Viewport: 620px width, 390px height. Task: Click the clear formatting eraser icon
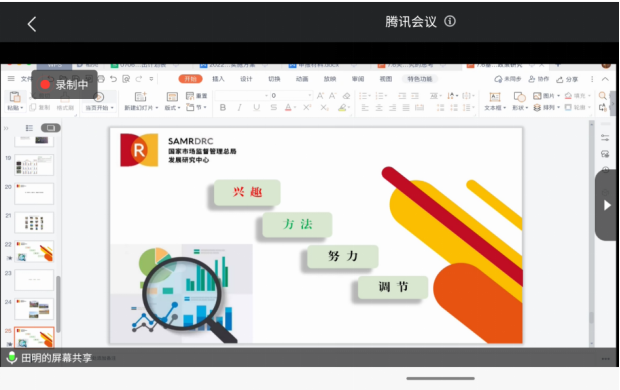[346, 96]
